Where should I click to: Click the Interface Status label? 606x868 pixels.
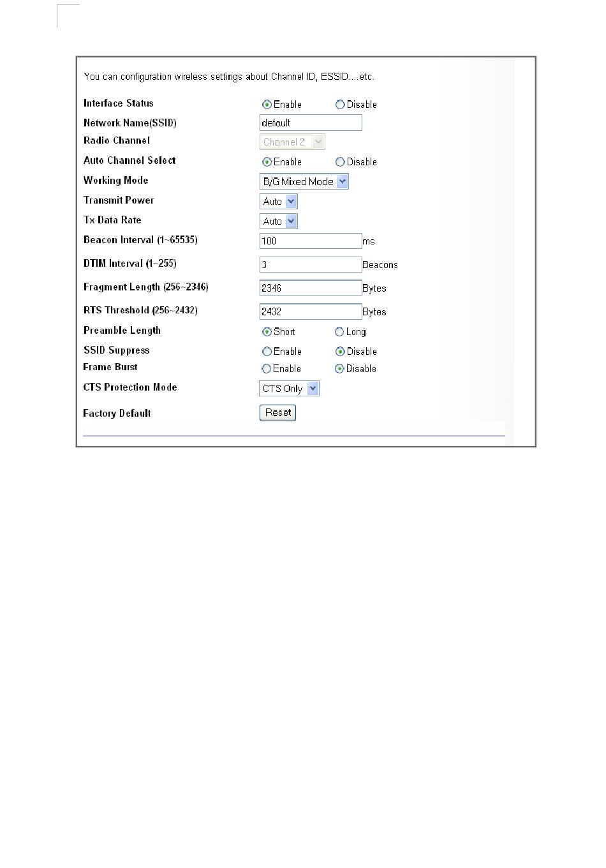[119, 103]
